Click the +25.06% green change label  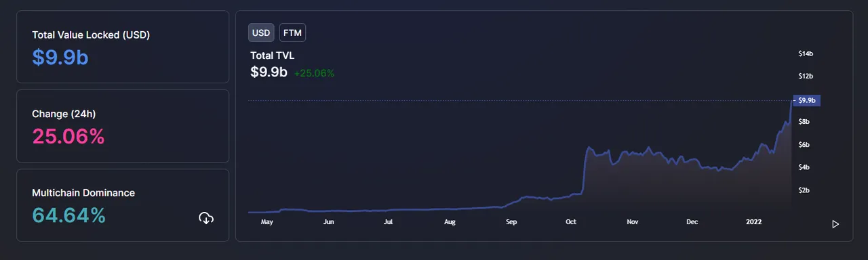pyautogui.click(x=314, y=73)
